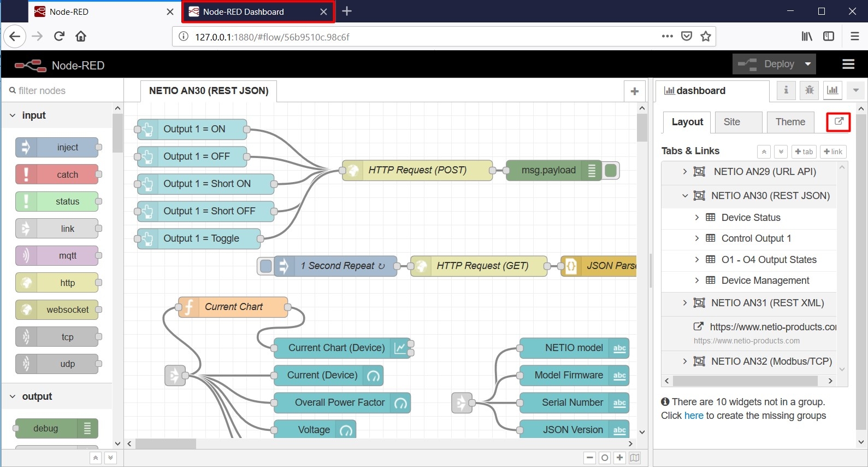Open the Deploy dropdown arrow
Viewport: 868px width, 467px height.
pyautogui.click(x=807, y=65)
